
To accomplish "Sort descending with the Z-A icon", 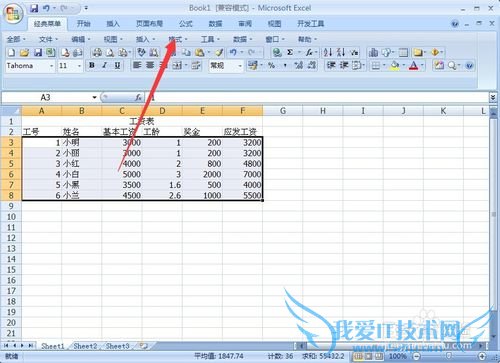I will tap(341, 53).
